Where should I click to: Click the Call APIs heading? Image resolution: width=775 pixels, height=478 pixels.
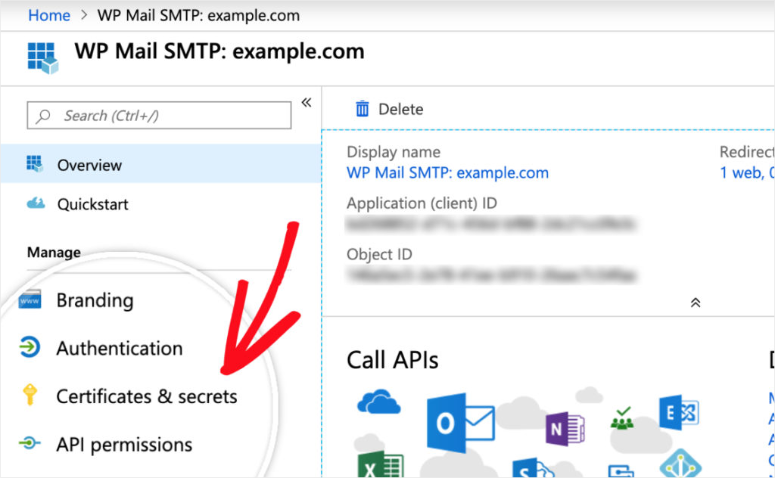coord(392,360)
